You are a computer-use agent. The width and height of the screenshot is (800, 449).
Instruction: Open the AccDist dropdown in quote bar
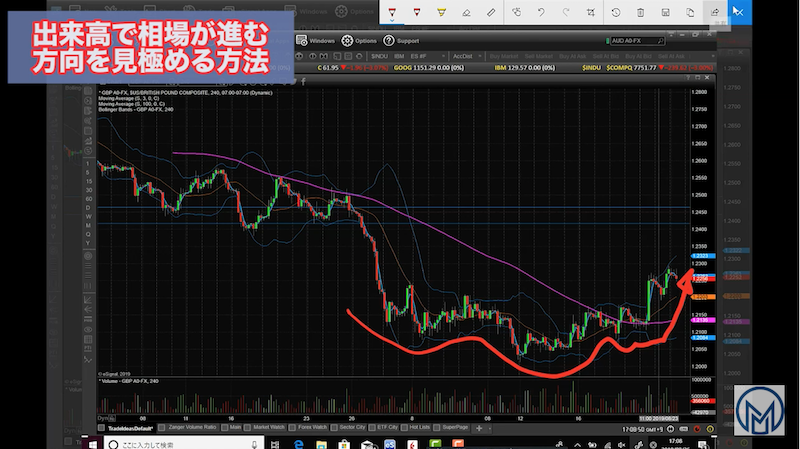465,57
